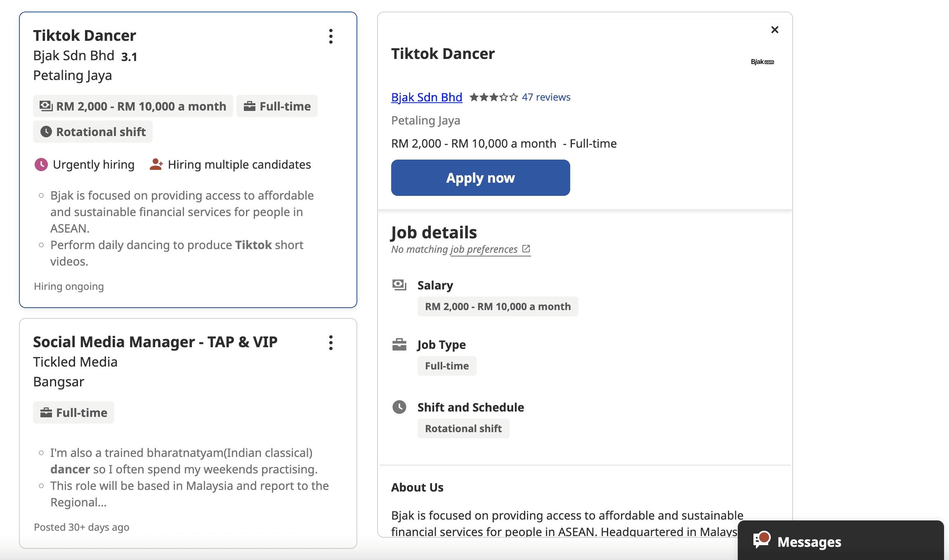This screenshot has height=560, width=949.
Task: Click the Posted 30+ days ago text
Action: tap(82, 527)
